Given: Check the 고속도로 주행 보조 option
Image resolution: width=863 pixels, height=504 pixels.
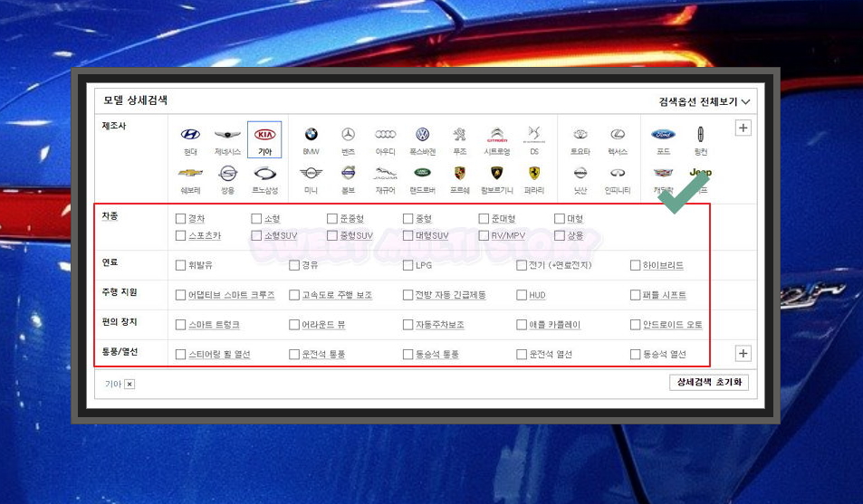Looking at the screenshot, I should coord(294,295).
